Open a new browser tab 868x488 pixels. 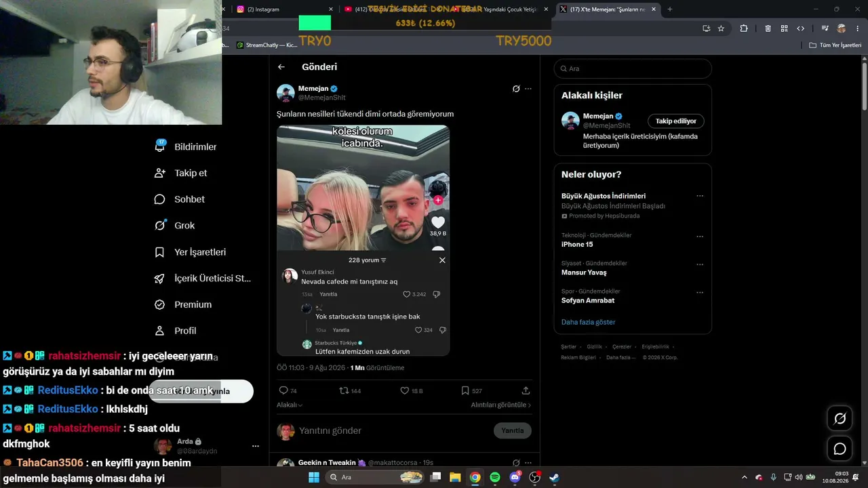click(670, 9)
